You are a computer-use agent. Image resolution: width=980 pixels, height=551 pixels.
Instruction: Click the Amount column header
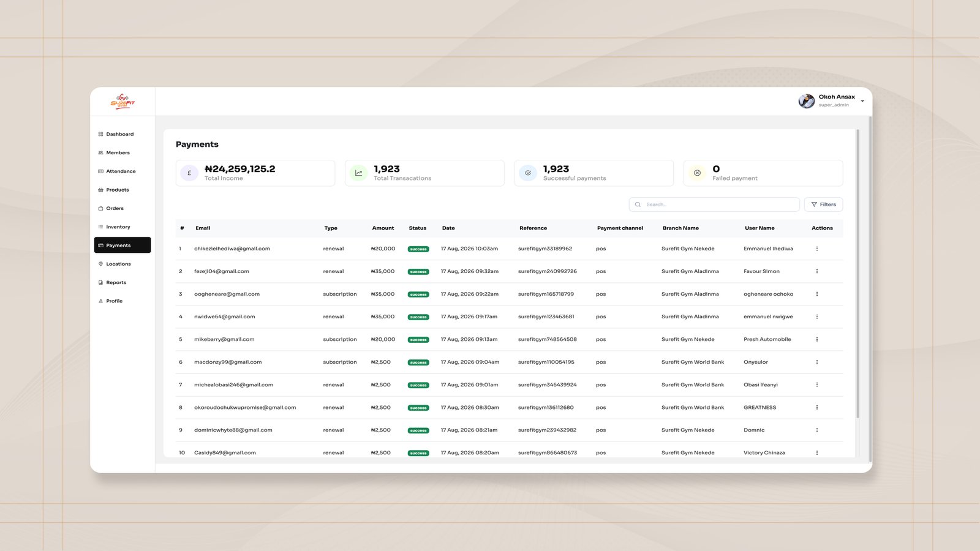pyautogui.click(x=383, y=228)
